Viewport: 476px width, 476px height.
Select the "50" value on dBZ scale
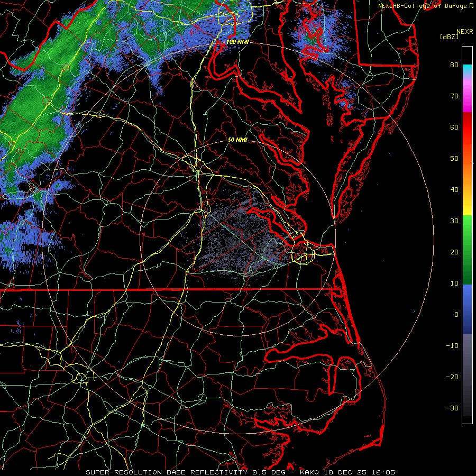pyautogui.click(x=454, y=159)
